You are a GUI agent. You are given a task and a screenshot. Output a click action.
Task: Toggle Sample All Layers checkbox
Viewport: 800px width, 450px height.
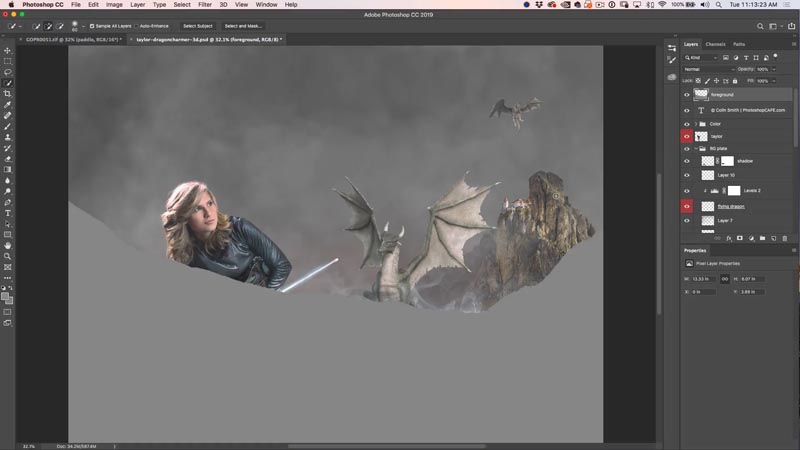pyautogui.click(x=92, y=26)
